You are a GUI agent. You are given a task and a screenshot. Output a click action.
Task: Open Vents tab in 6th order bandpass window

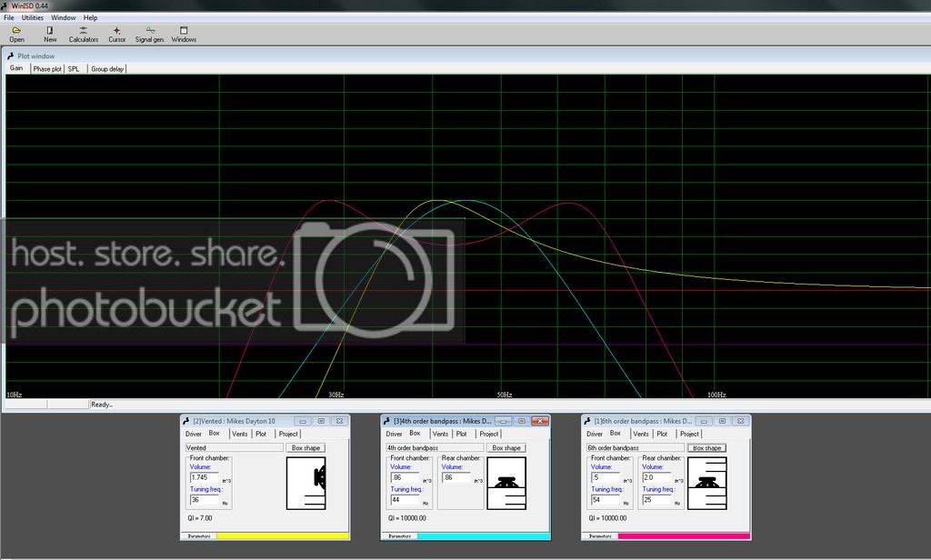(x=641, y=435)
